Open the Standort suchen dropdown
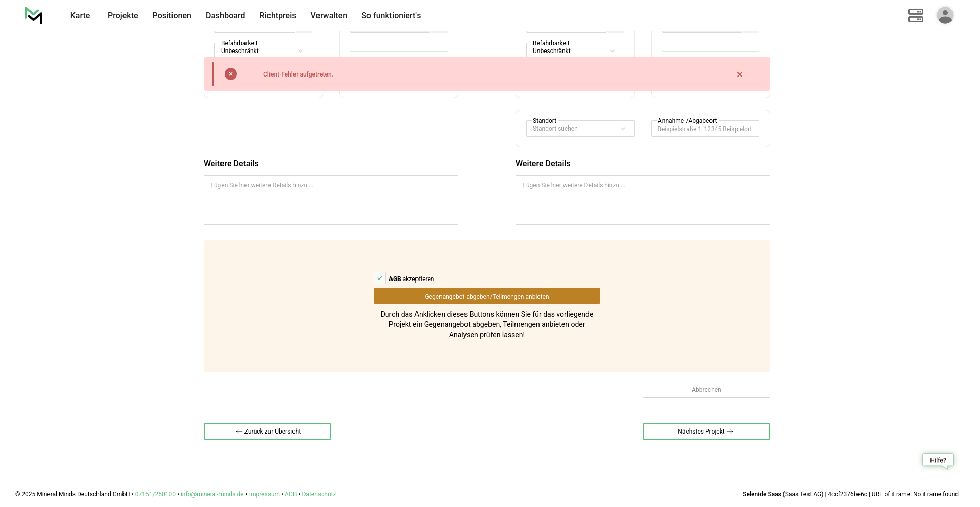 click(x=580, y=129)
